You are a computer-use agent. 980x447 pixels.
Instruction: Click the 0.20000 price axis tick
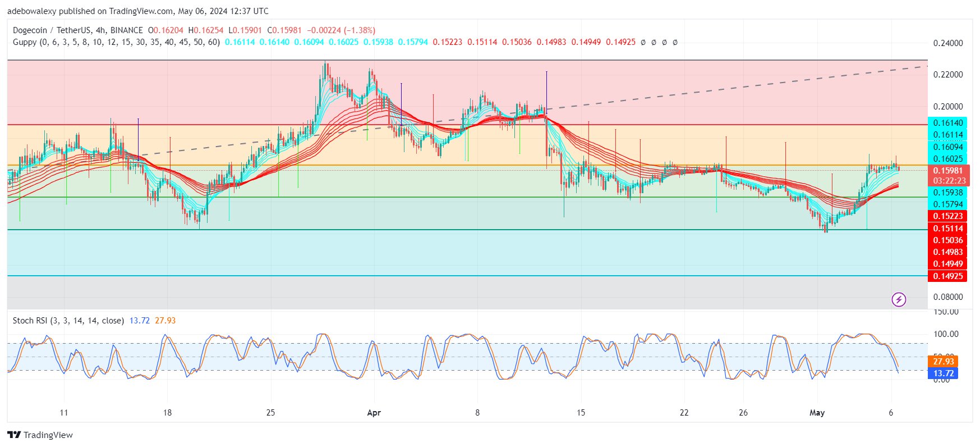coord(948,107)
